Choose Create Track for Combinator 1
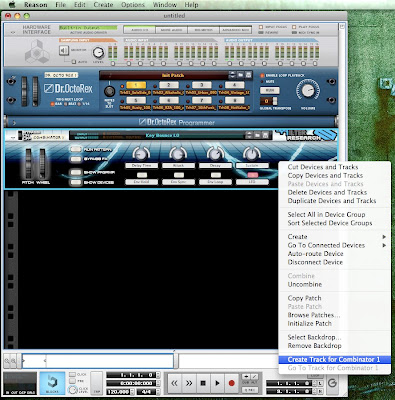 pos(334,359)
